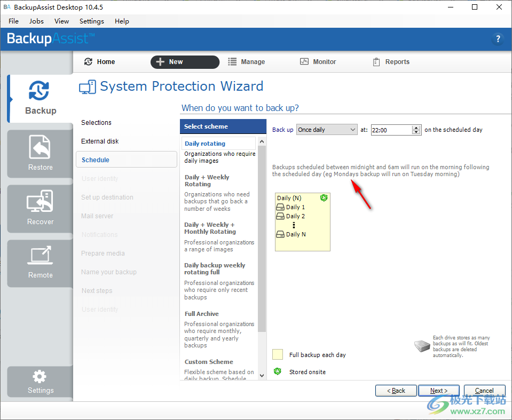
Task: Open the Recover section icon
Action: tap(40, 201)
